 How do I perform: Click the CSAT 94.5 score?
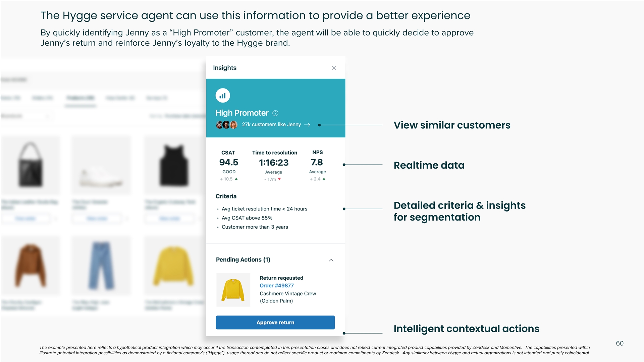[x=228, y=163]
